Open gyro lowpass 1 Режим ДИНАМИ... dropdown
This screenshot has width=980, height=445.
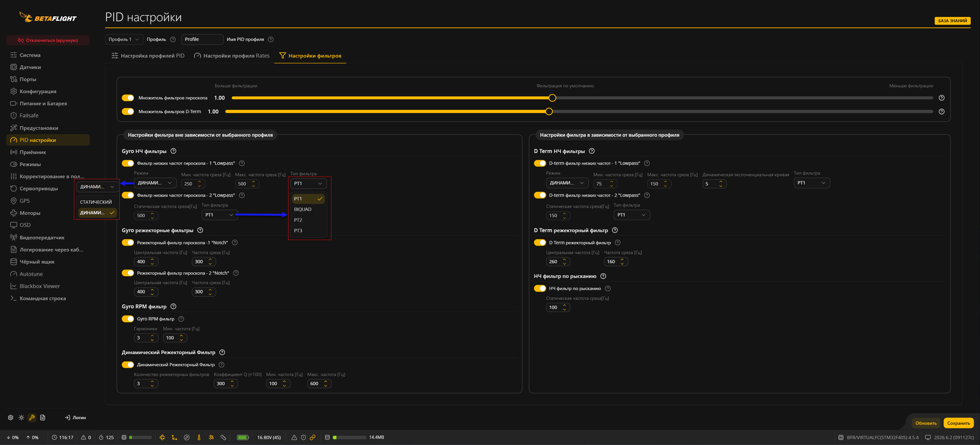tap(155, 183)
